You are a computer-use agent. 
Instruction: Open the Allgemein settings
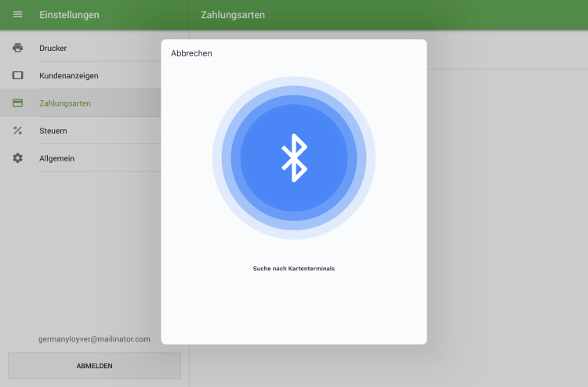(x=81, y=157)
